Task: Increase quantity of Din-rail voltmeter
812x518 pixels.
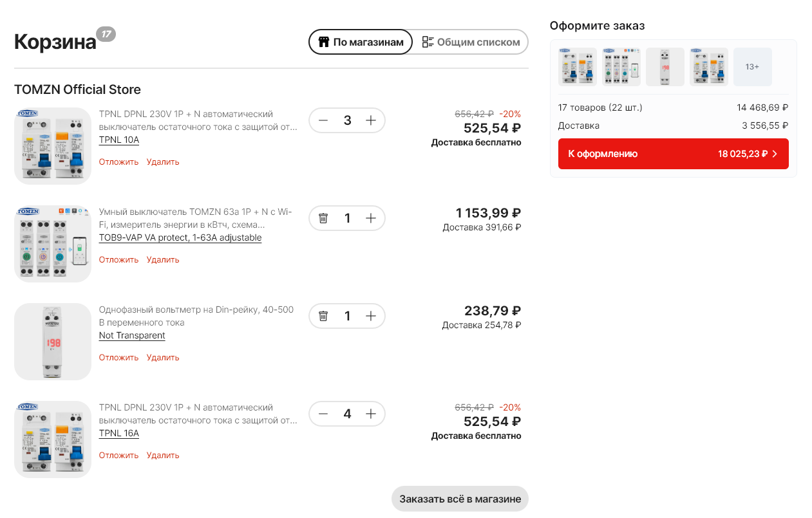Action: [371, 316]
